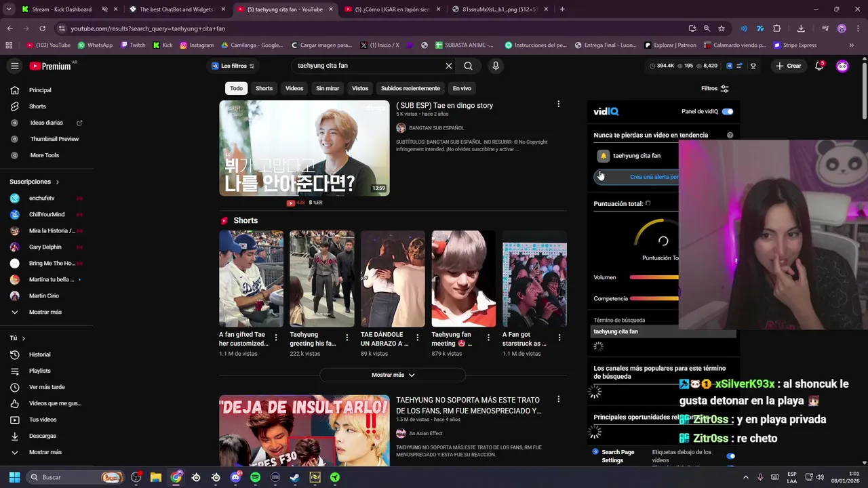Click the alert bell beside taehyung cita fan
Viewport: 868px width, 488px height.
[603, 156]
